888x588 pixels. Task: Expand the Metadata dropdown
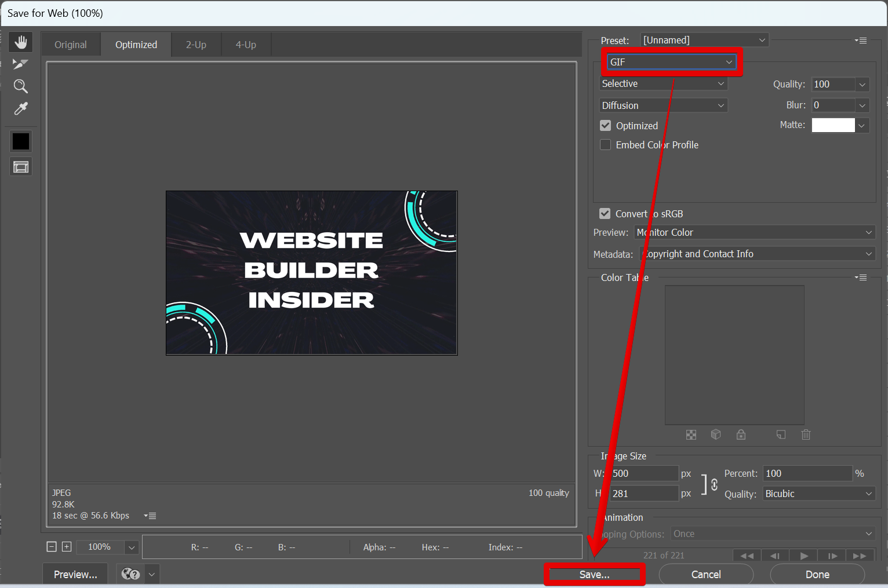click(x=756, y=254)
